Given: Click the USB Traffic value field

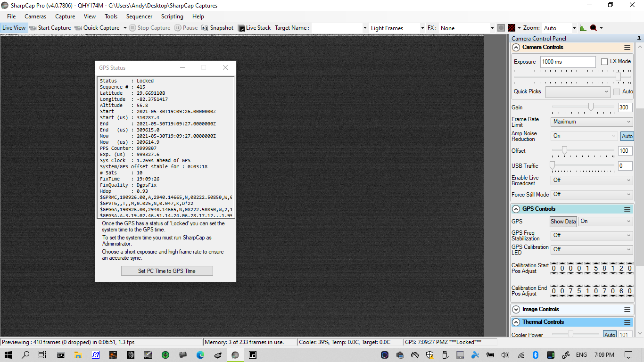Looking at the screenshot, I should [x=625, y=166].
